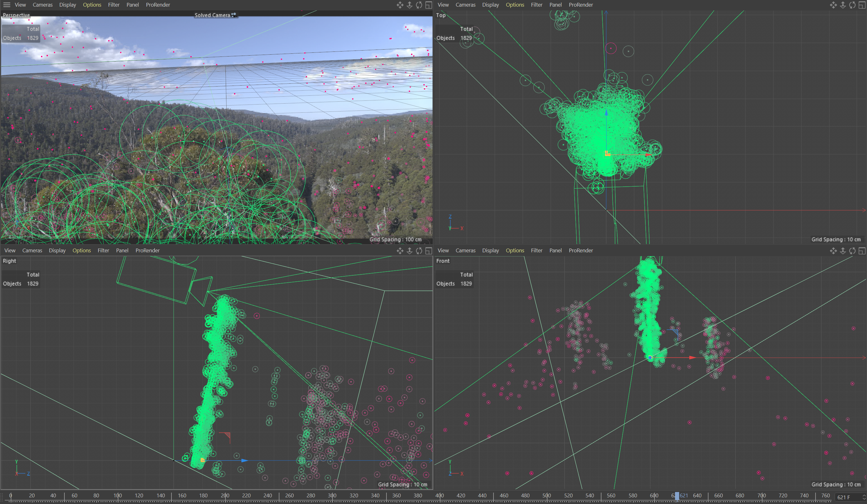Screen dimensions: 867x504
Task: Open the Cameras menu in the Perspective viewport
Action: (x=43, y=5)
